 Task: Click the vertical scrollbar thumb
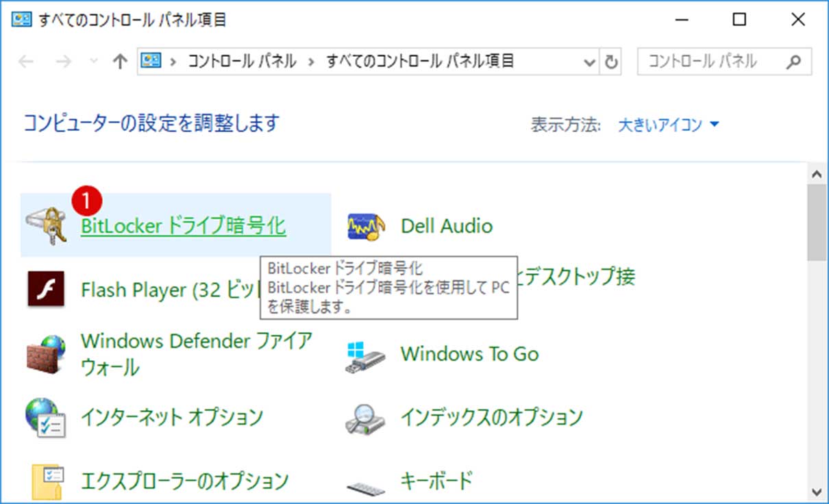[x=816, y=223]
